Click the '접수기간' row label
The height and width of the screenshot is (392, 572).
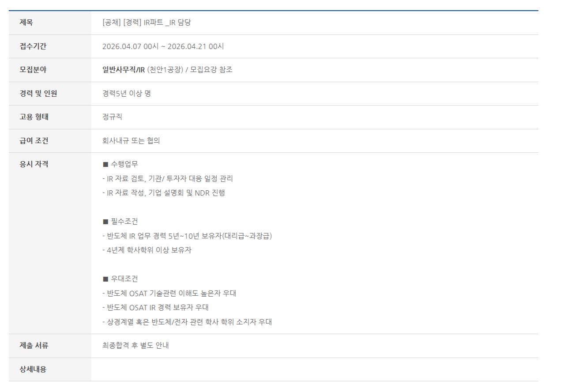click(x=33, y=46)
